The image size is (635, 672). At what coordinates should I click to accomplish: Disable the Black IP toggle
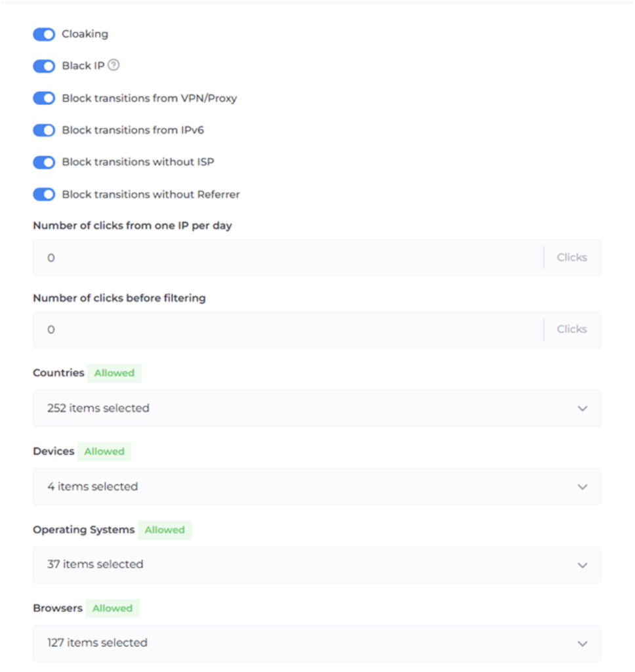(x=44, y=66)
